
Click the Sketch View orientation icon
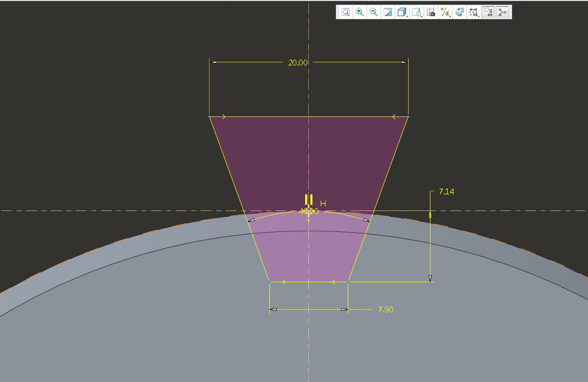(460, 12)
